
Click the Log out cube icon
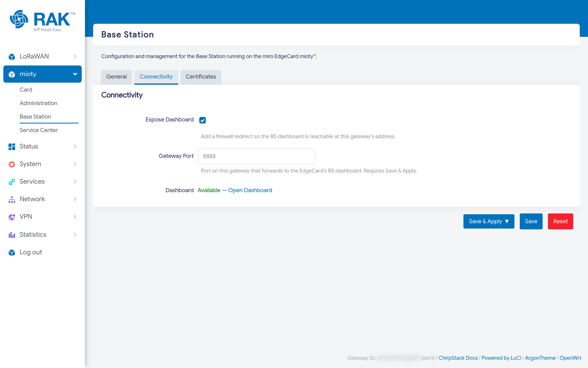[x=12, y=252]
